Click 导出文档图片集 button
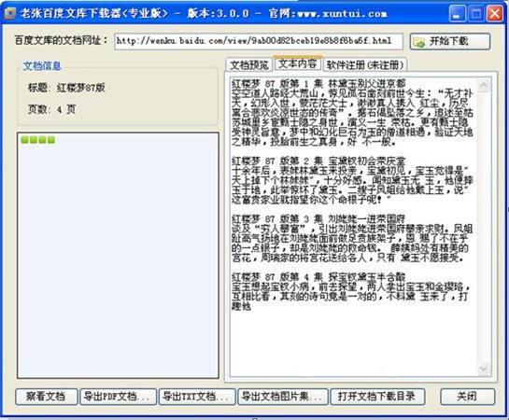 tap(283, 397)
